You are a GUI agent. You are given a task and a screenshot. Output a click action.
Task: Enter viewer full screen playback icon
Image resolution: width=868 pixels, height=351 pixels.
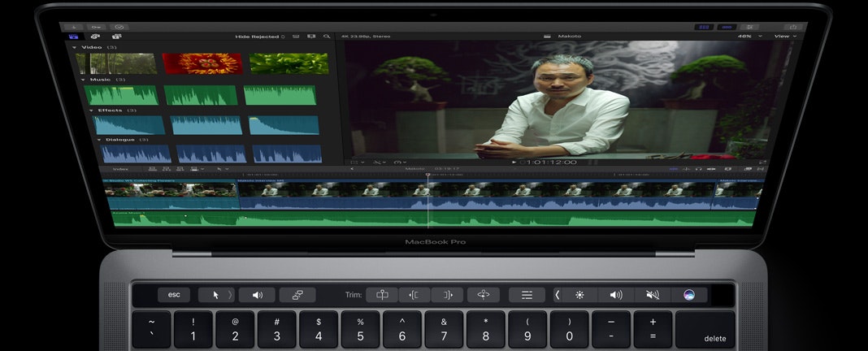763,162
